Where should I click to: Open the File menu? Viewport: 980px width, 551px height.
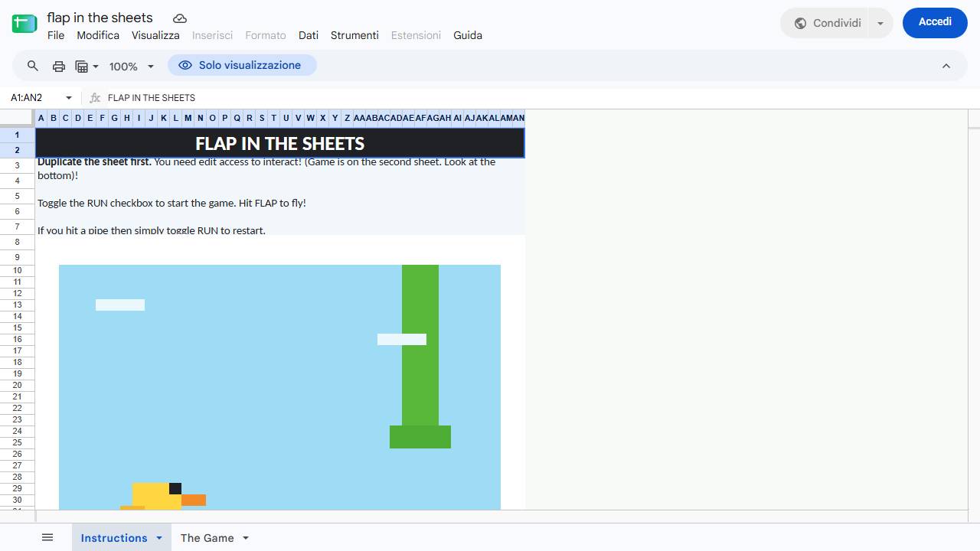click(x=56, y=35)
